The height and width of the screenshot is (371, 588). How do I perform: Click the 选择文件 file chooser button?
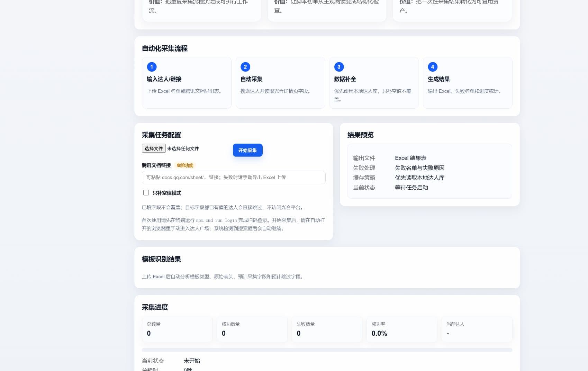tap(154, 148)
